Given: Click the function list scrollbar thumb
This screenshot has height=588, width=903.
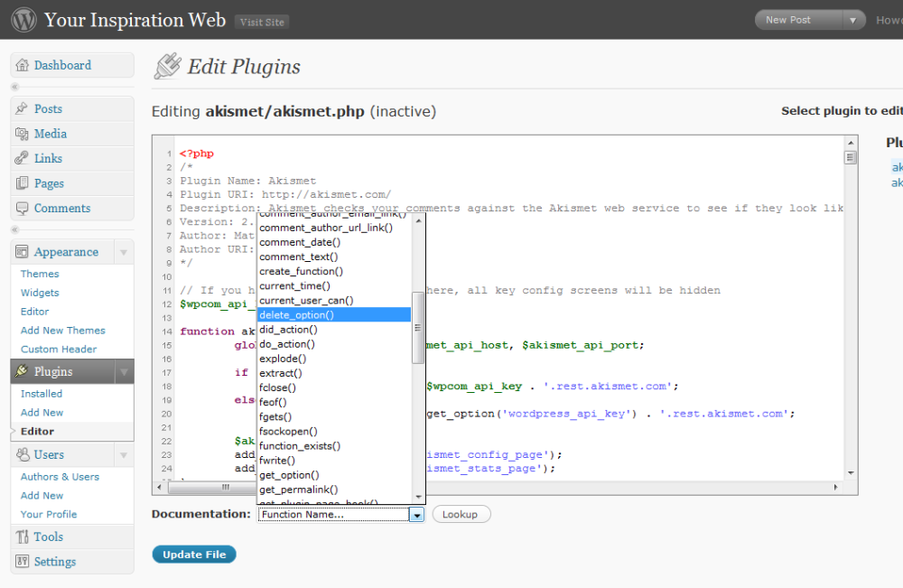Looking at the screenshot, I should point(417,328).
